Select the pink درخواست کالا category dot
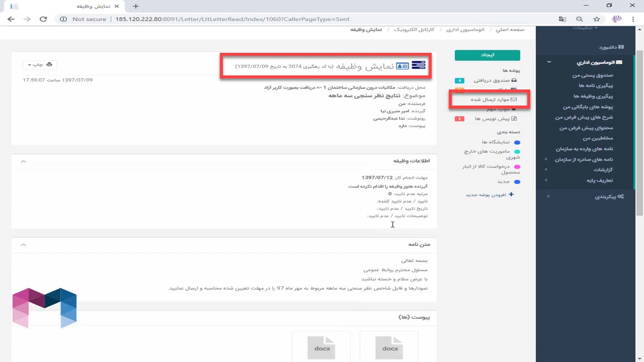The image size is (644, 362). (x=517, y=166)
